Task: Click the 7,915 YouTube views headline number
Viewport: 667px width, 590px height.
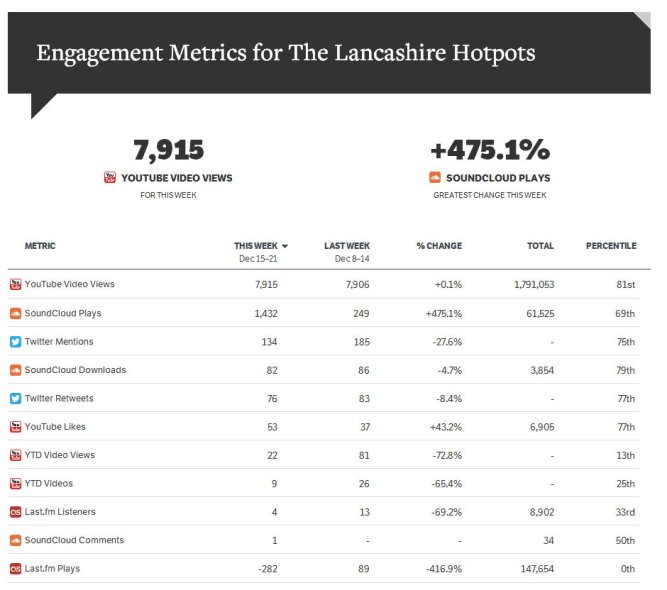Action: coord(168,150)
